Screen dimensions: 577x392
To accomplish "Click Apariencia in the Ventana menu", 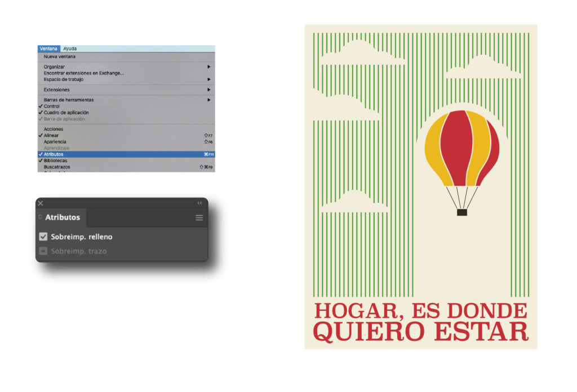I will 54,140.
